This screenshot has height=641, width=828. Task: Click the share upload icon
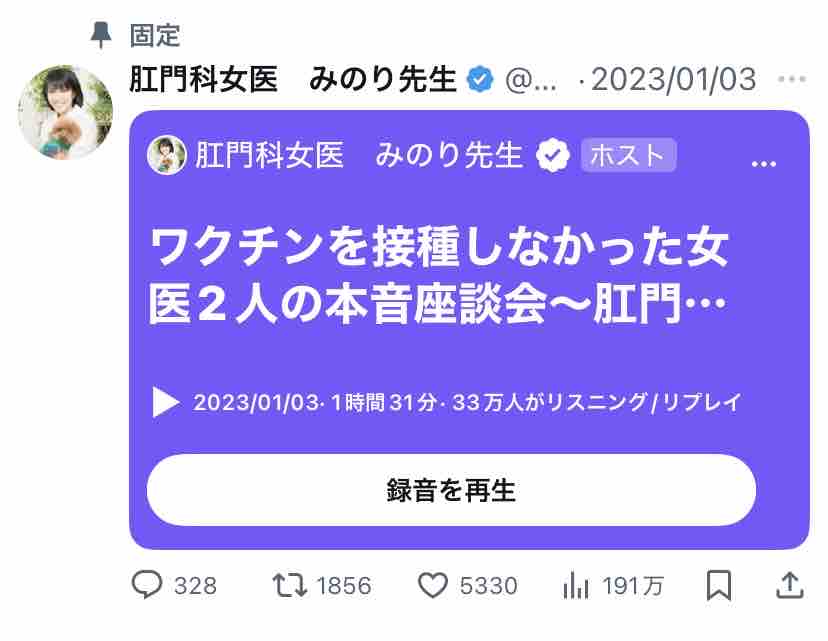[x=790, y=585]
